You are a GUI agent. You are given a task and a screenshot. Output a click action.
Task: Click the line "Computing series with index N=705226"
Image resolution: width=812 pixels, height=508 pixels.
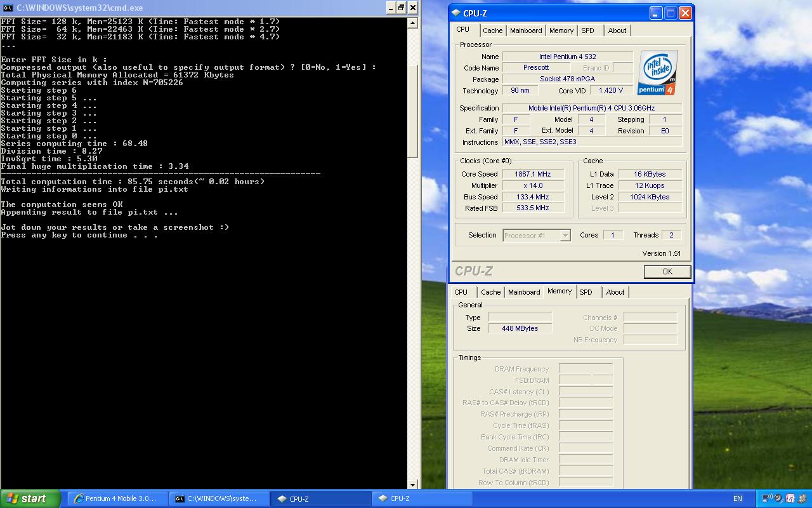[x=92, y=83]
